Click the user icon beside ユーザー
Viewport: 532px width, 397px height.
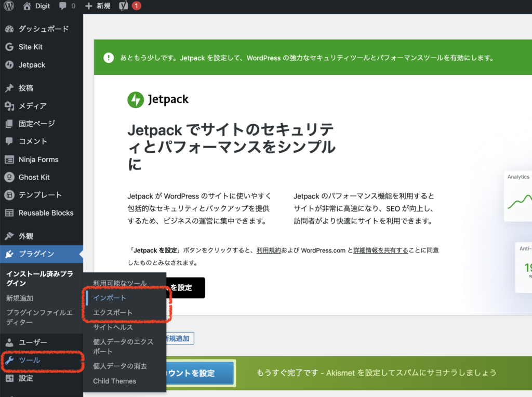(x=9, y=342)
